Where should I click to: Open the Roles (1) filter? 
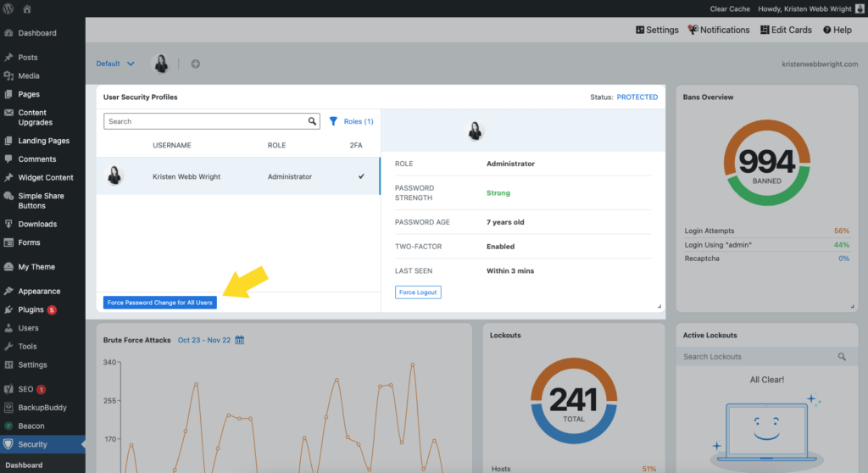(352, 121)
